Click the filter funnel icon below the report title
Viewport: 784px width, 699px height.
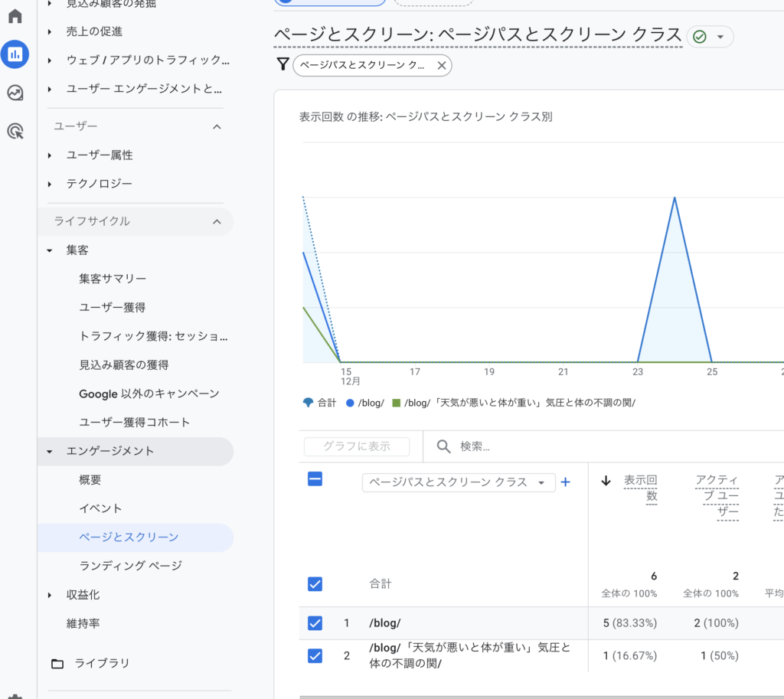tap(283, 65)
